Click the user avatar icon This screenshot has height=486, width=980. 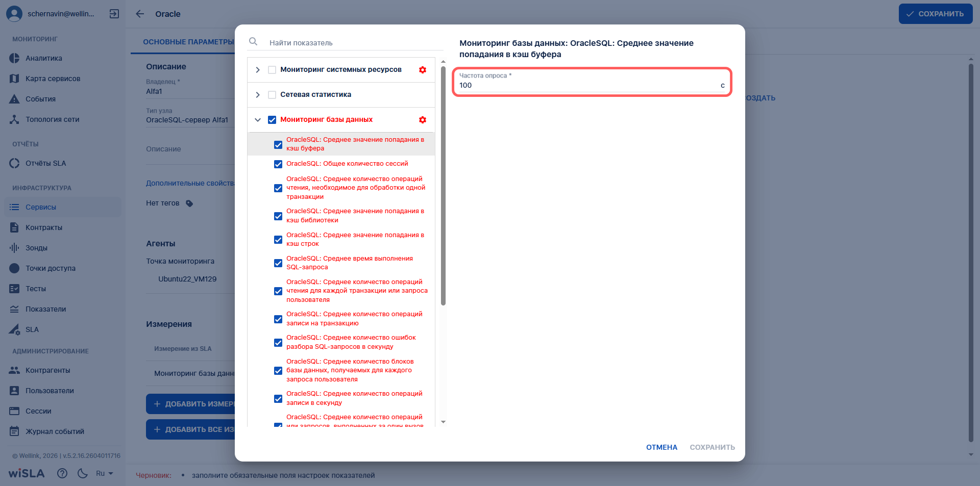[x=14, y=14]
